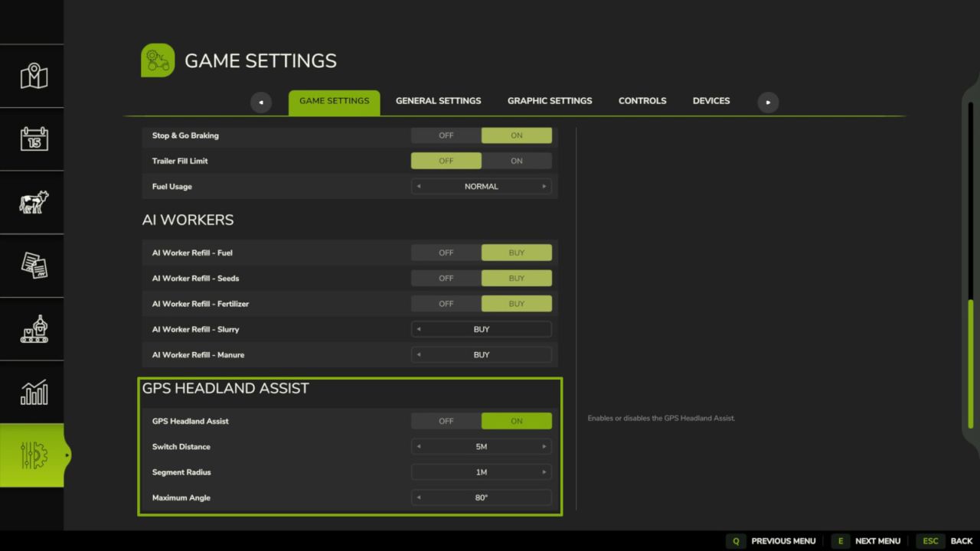The image size is (980, 551).
Task: Switch to the General Settings tab
Action: point(438,100)
